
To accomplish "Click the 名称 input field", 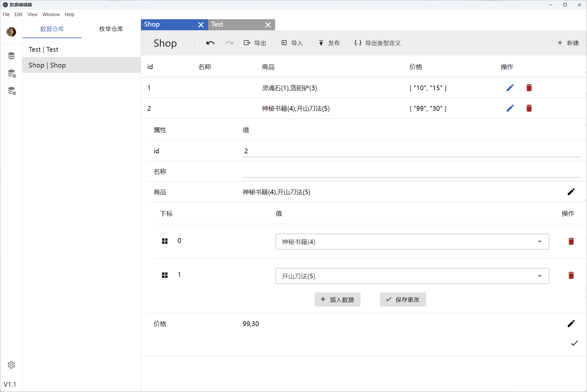I will (411, 171).
